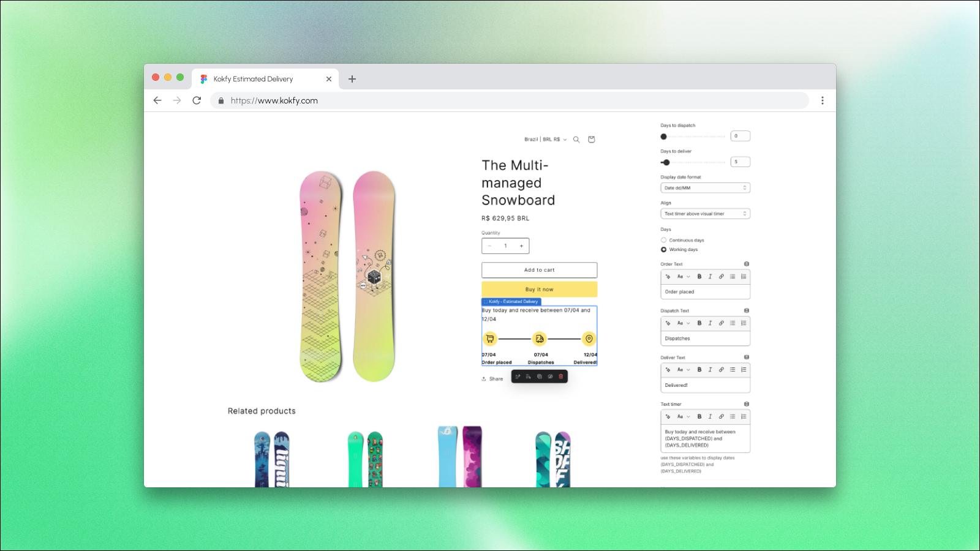Click the duplicate block icon in floating toolbar
This screenshot has height=551, width=980.
pyautogui.click(x=540, y=377)
